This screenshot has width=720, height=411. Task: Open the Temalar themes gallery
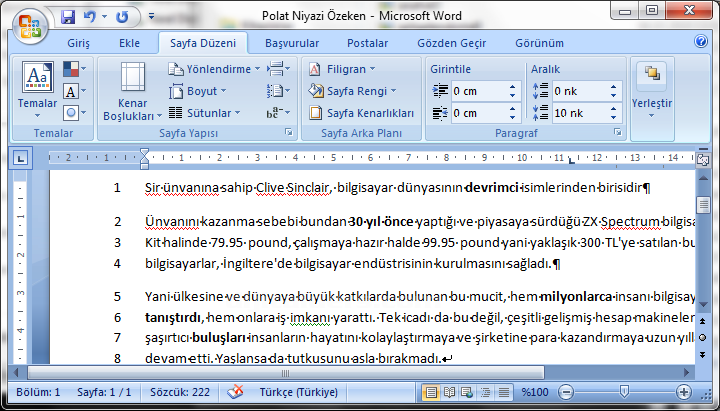tap(38, 90)
